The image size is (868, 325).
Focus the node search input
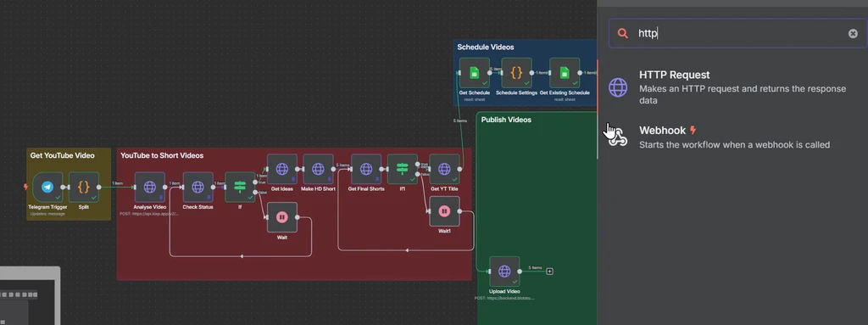pyautogui.click(x=739, y=33)
